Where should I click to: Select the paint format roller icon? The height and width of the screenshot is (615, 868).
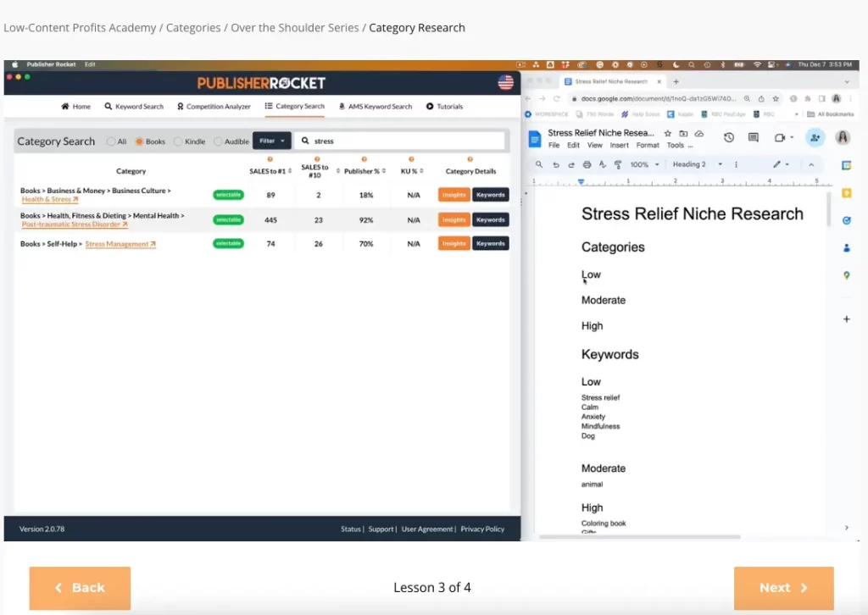click(x=618, y=164)
